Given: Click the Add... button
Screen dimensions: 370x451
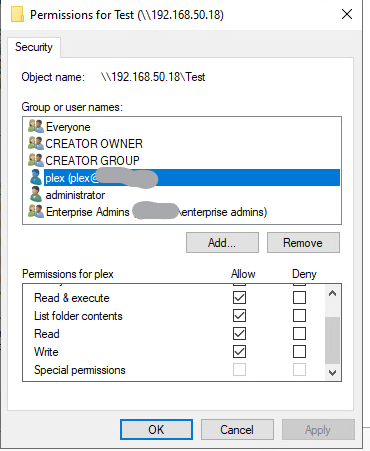Looking at the screenshot, I should (x=222, y=243).
